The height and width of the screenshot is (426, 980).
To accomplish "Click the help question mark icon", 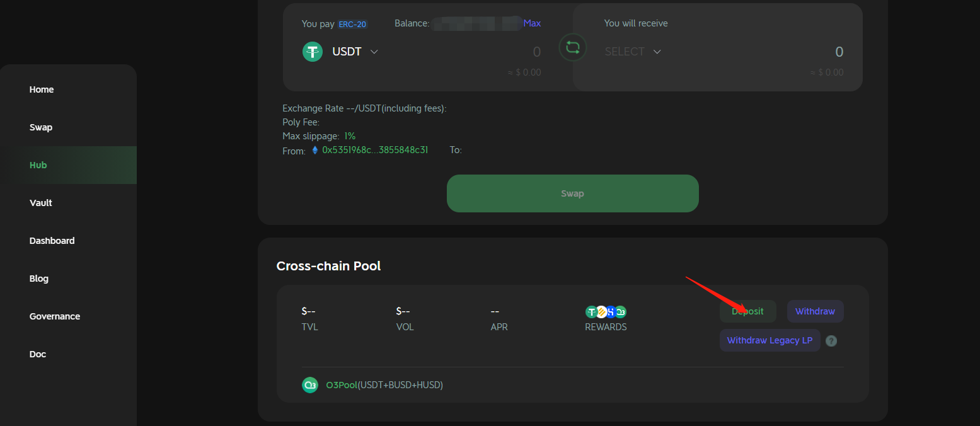I will click(x=831, y=341).
